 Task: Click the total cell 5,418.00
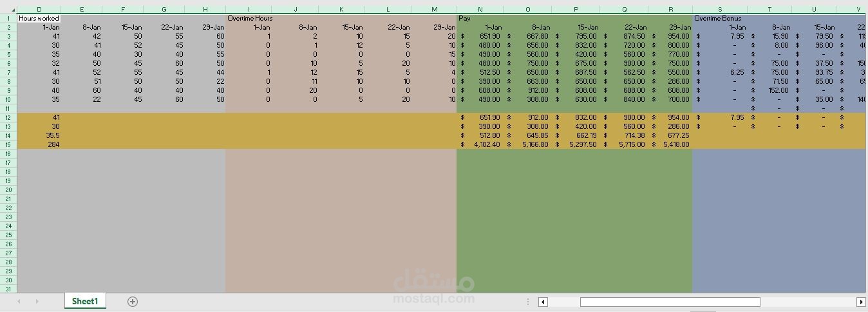point(670,144)
